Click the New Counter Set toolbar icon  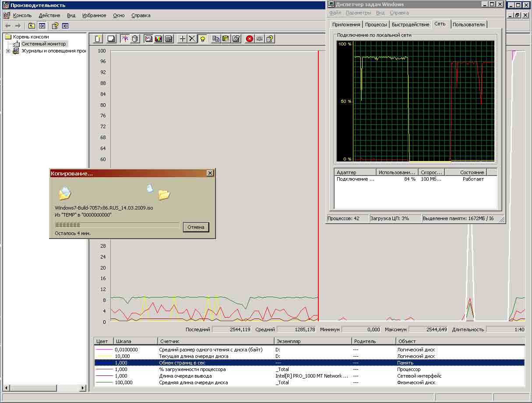coord(98,39)
